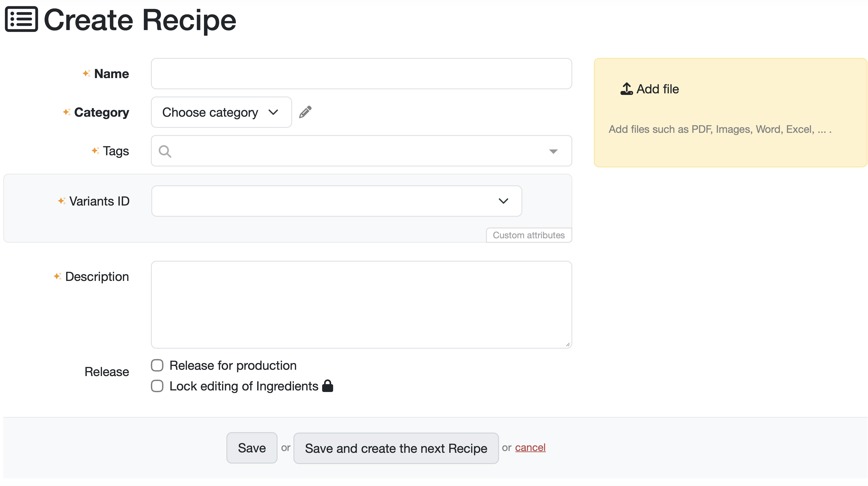
Task: Click inside the Name input field
Action: (x=361, y=74)
